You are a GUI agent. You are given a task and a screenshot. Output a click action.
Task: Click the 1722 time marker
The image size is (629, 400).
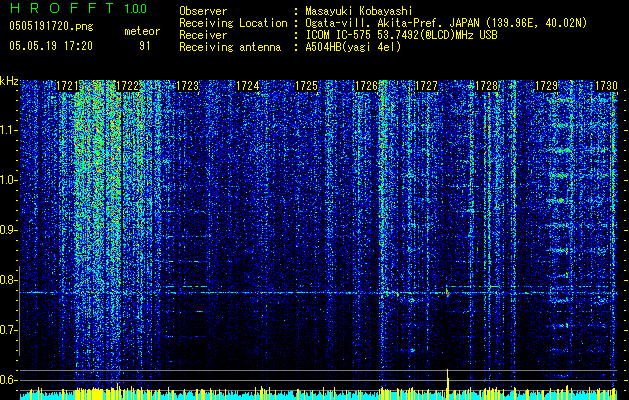pyautogui.click(x=127, y=86)
